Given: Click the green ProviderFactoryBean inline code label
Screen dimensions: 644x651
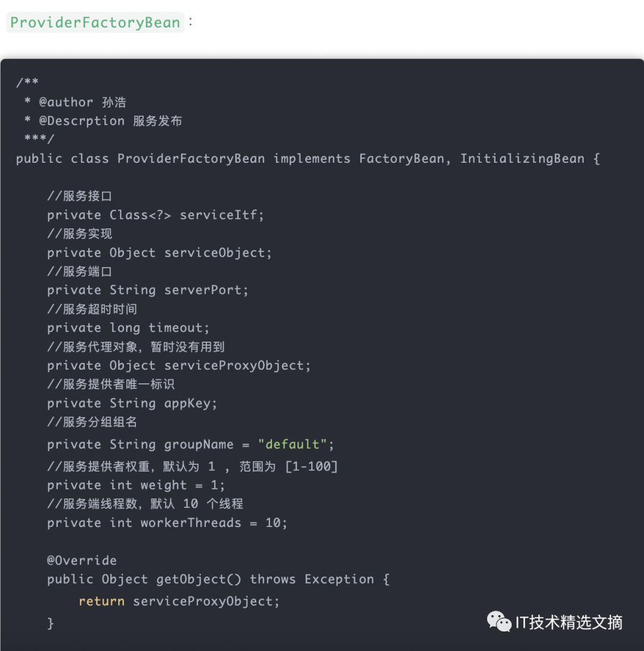Looking at the screenshot, I should [95, 23].
